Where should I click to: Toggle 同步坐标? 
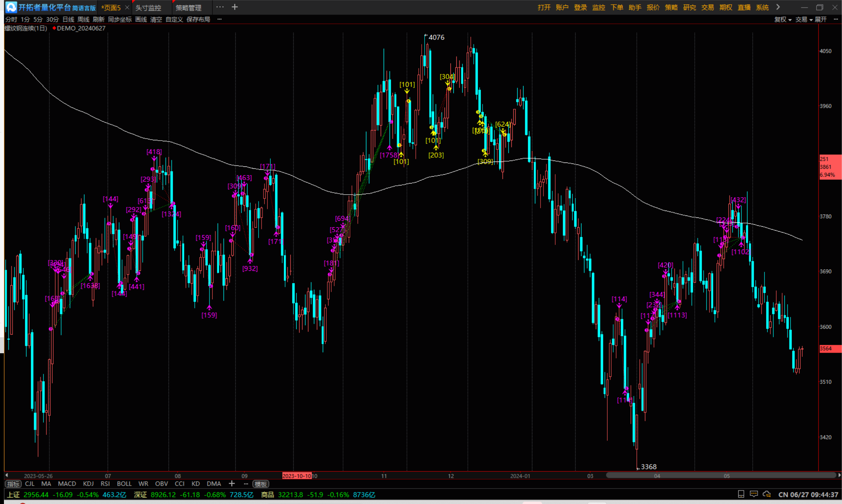120,19
